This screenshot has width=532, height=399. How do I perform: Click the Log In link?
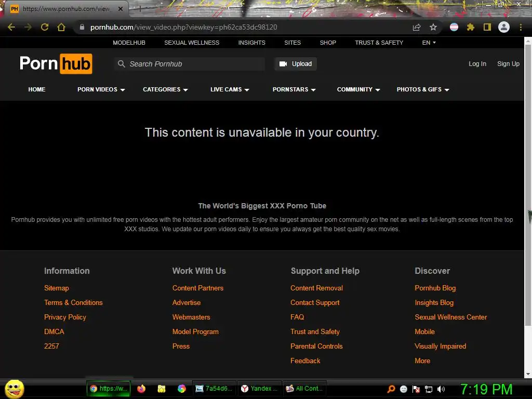click(x=477, y=64)
